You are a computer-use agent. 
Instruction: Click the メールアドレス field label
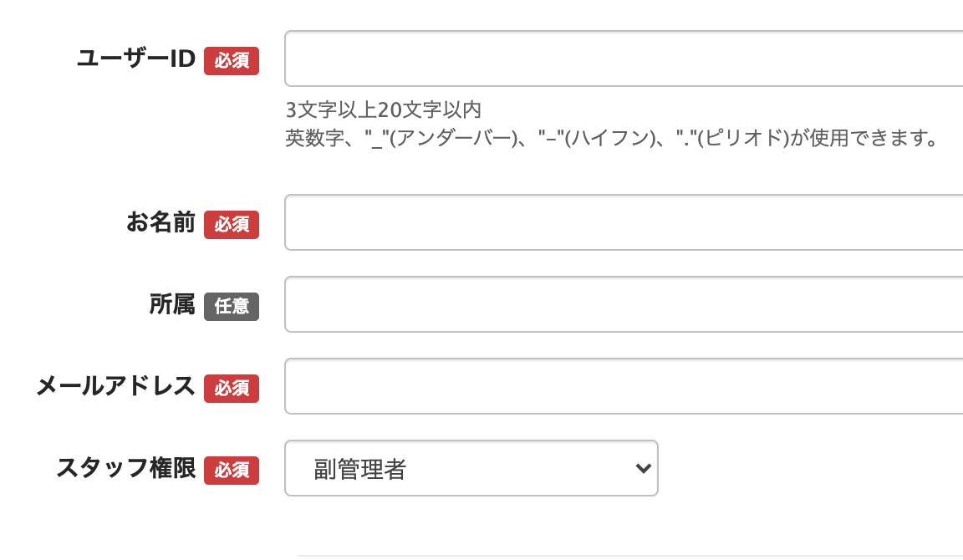tap(115, 386)
